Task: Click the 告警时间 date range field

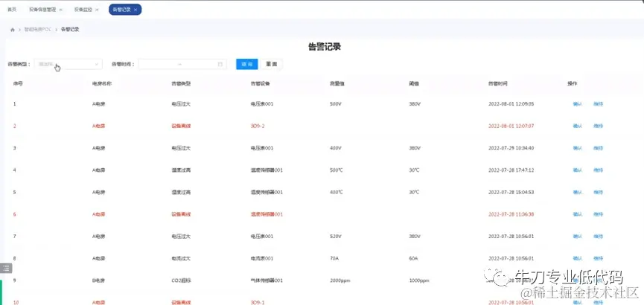Action: 182,64
